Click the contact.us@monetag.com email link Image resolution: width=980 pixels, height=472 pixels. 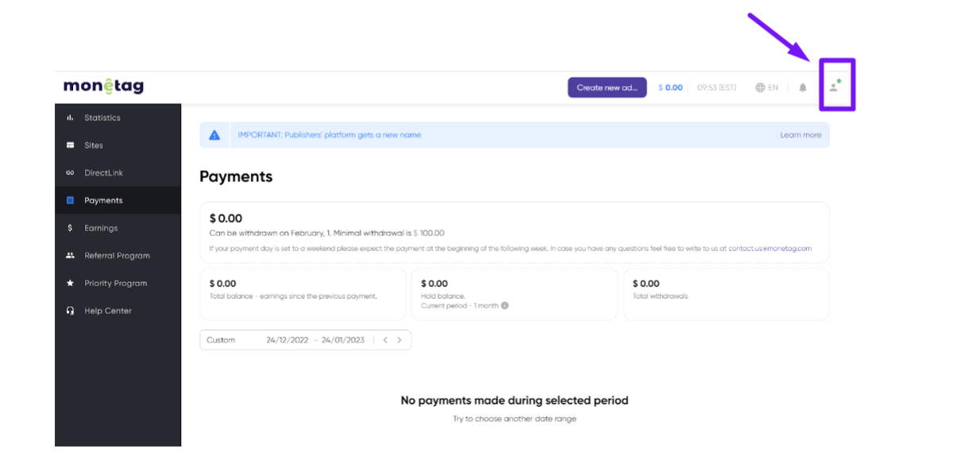tap(770, 249)
